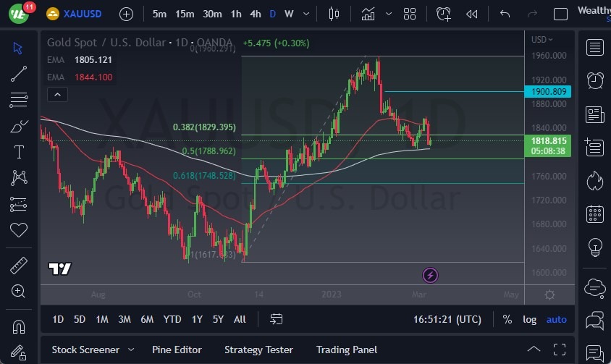611x364 pixels.
Task: Open the Fibonacci retracement tool group
Action: [19, 100]
